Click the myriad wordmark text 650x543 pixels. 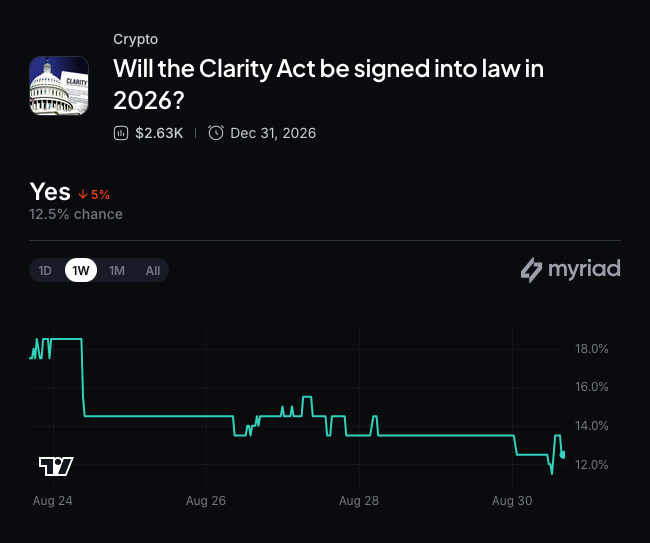coord(584,269)
